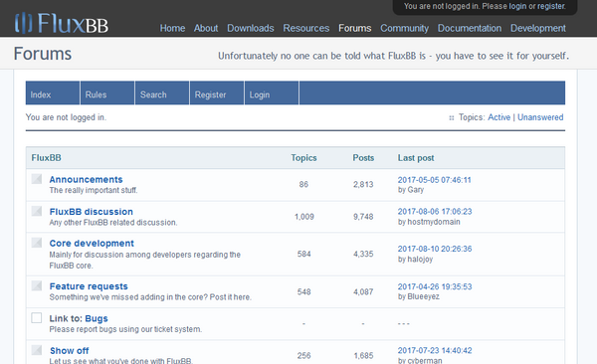View Unanswered topics
The image size is (597, 364).
click(x=540, y=117)
